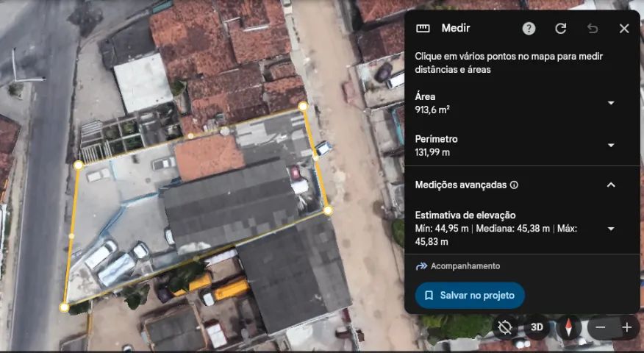Restart the measurement with the refresh icon
Screen dimensions: 644x353
coord(561,29)
